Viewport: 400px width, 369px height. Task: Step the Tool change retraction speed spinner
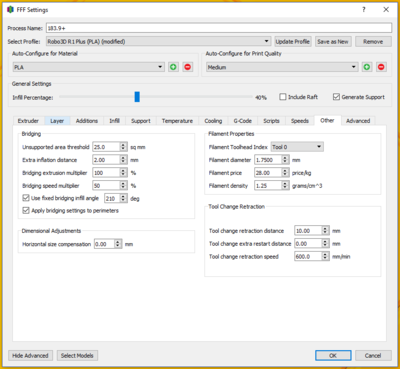326,256
